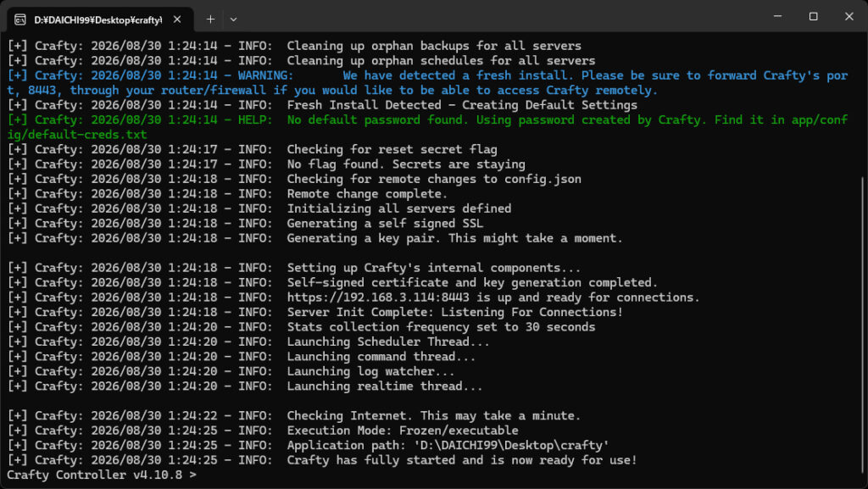Click the Crafty Controller v4.10.8 prompt line
This screenshot has height=489, width=868.
click(102, 475)
